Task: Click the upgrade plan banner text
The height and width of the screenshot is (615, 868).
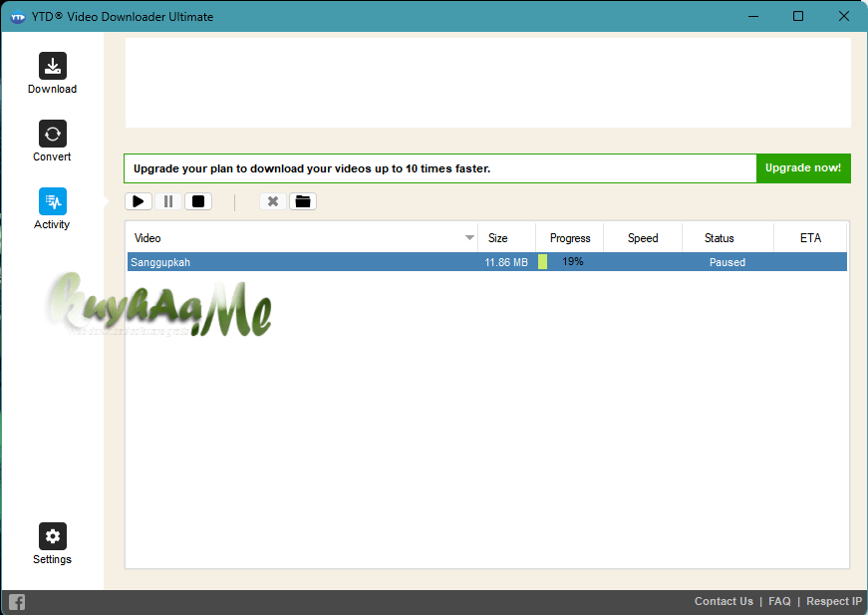Action: pos(312,168)
